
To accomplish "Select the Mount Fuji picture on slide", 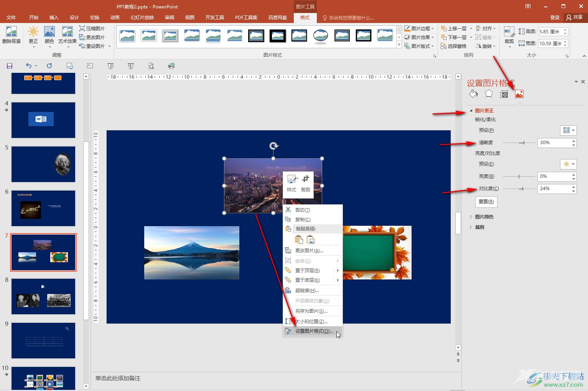I will 191,253.
